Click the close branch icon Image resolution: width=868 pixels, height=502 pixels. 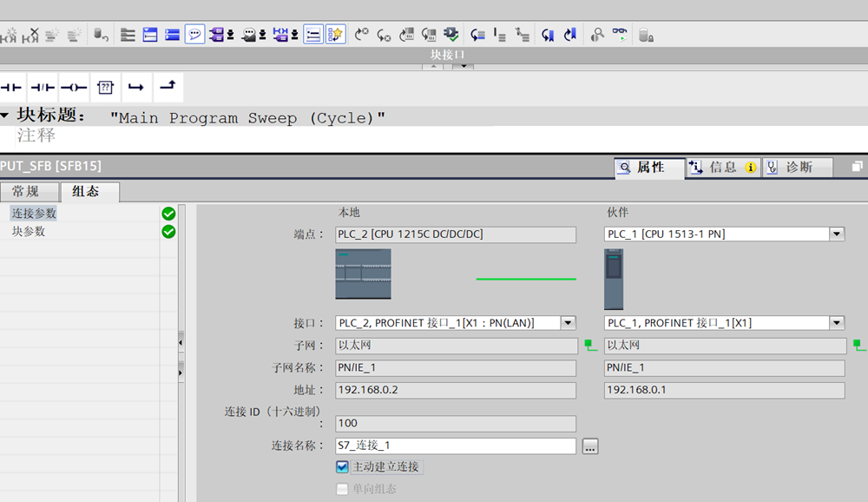168,85
